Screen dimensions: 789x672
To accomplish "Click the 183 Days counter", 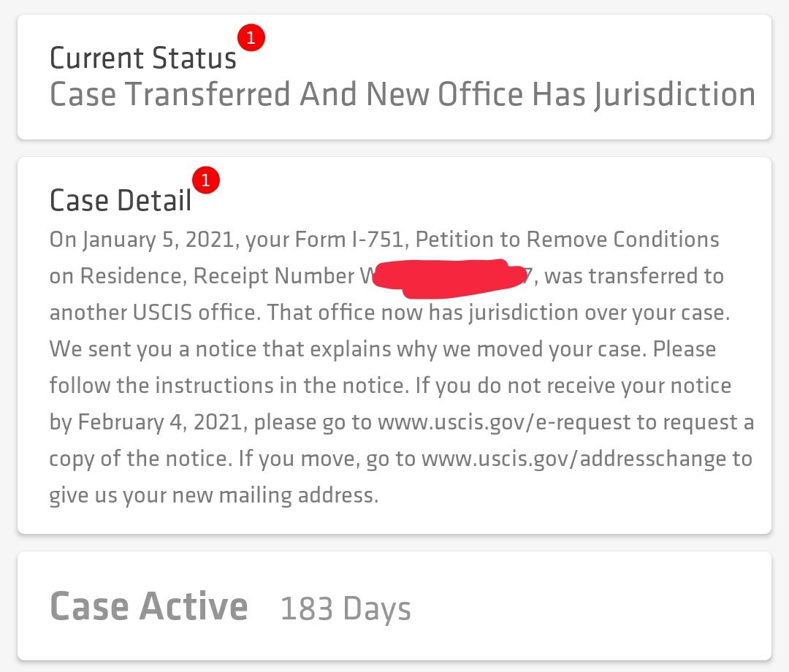I will [x=345, y=608].
